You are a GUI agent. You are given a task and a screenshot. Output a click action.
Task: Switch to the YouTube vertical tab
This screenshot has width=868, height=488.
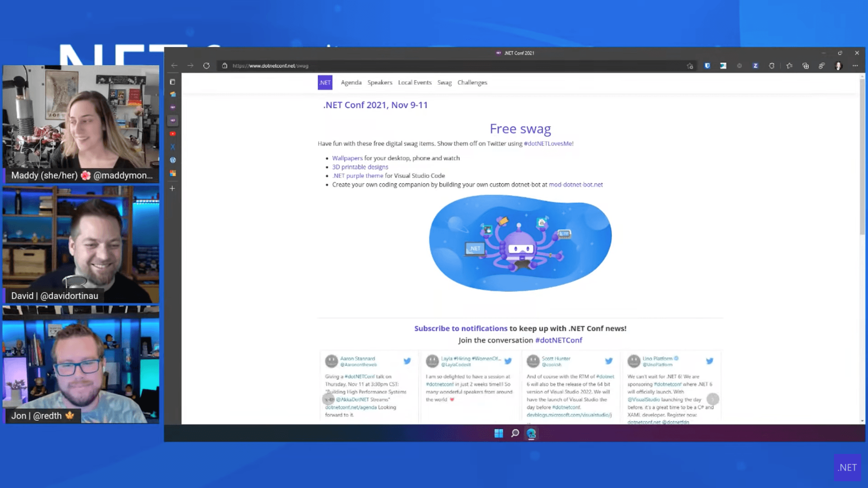click(172, 134)
